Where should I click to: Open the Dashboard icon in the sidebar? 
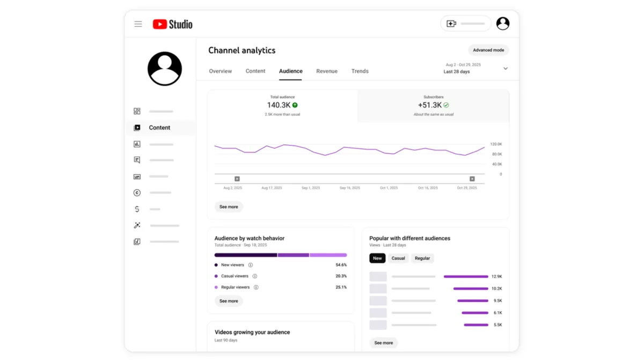point(137,111)
